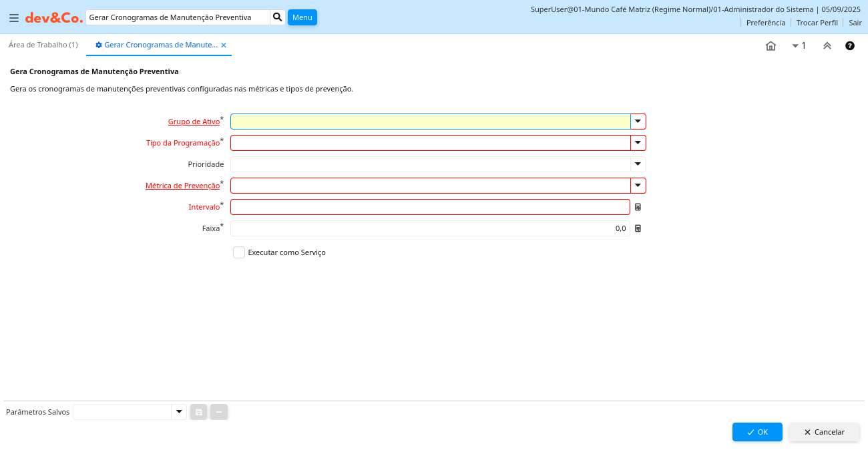868x450 pixels.
Task: Close the Gerar Cronogramas tab
Action: coord(224,45)
